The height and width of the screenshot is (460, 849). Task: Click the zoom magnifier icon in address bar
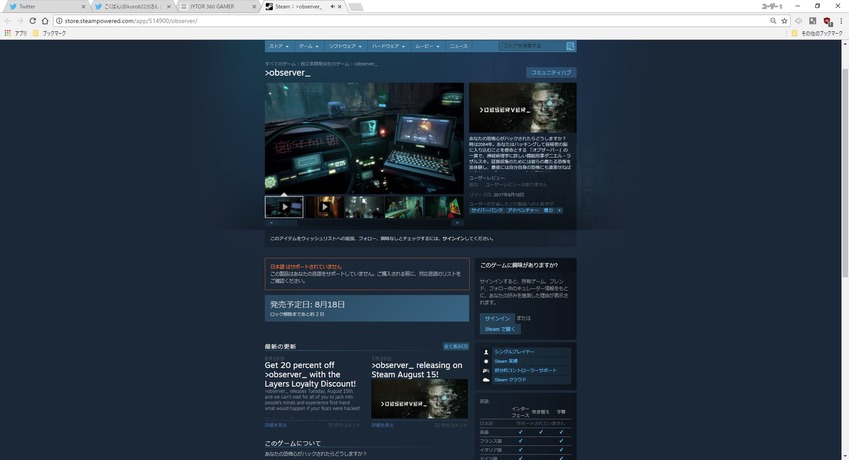tap(773, 21)
